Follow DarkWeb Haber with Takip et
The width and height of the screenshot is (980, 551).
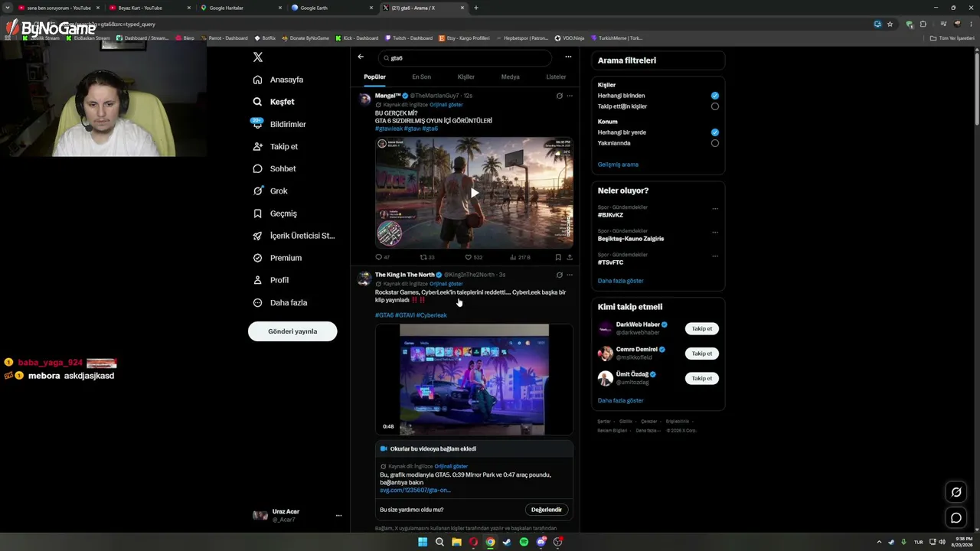(702, 329)
